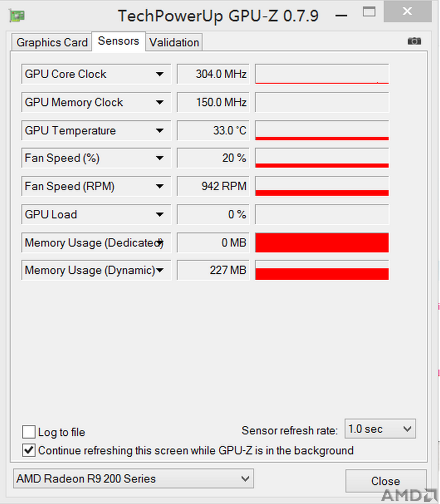Click the Memory Usage (Dedicated) red graph
Screen dimensions: 440x504
click(x=322, y=242)
